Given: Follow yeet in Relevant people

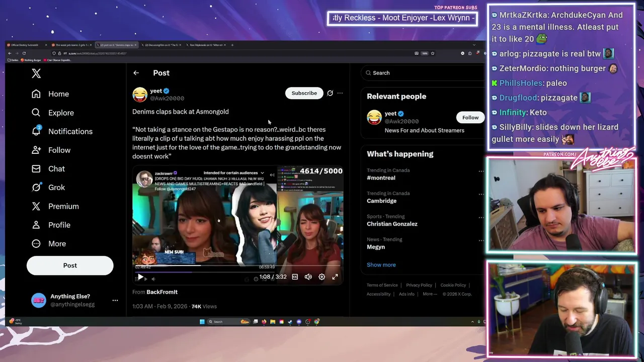Looking at the screenshot, I should tap(470, 118).
